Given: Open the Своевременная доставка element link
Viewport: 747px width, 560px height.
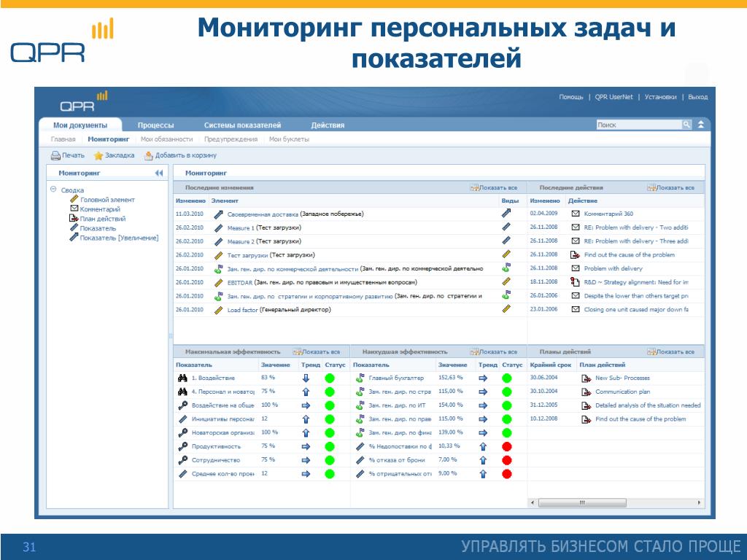Looking at the screenshot, I should [x=263, y=214].
